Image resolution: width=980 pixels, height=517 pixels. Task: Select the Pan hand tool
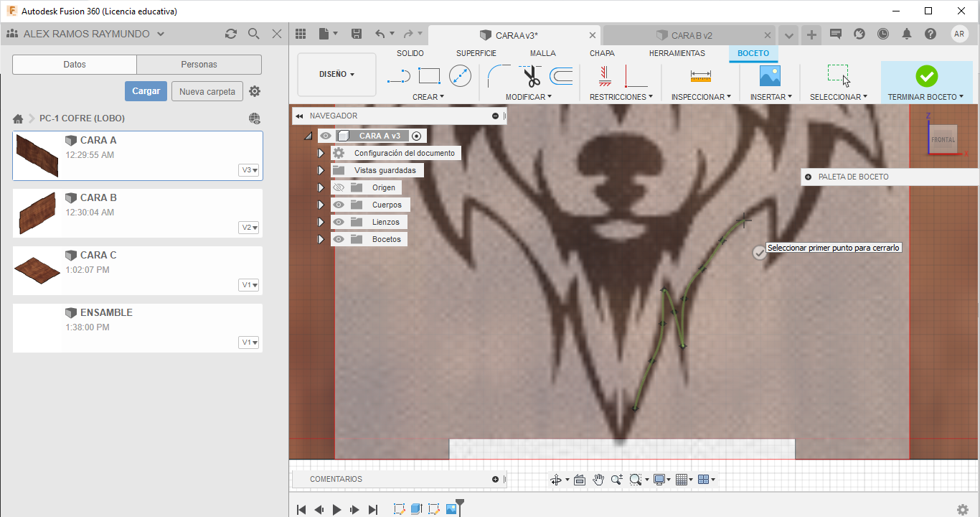click(x=598, y=480)
